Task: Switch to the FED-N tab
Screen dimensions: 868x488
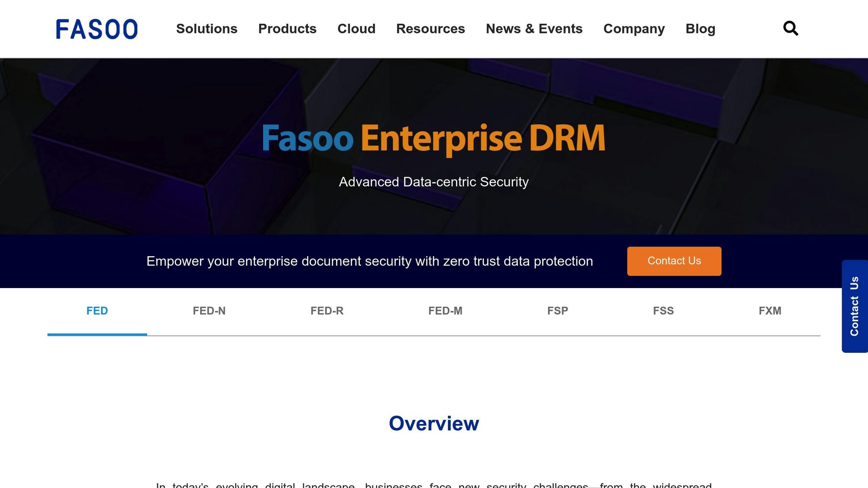Action: (x=209, y=311)
